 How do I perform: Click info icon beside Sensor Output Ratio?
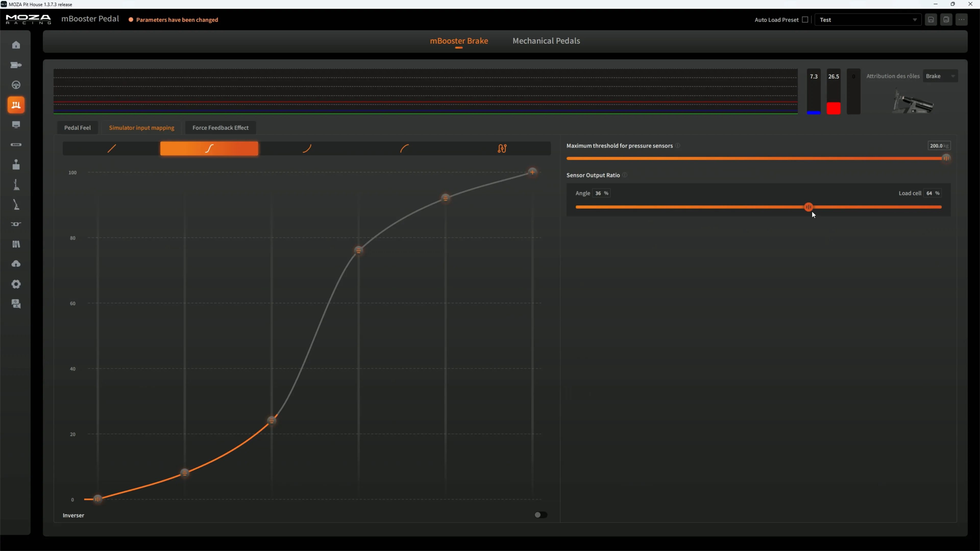coord(625,175)
